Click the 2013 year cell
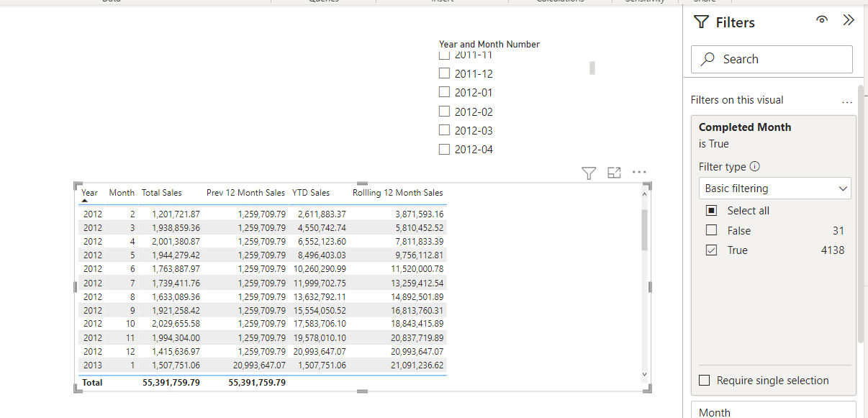Viewport: 868px width, 418px height. pos(93,365)
